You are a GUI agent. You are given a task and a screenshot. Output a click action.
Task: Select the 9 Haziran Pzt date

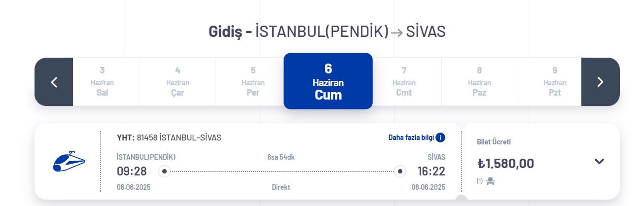555,82
